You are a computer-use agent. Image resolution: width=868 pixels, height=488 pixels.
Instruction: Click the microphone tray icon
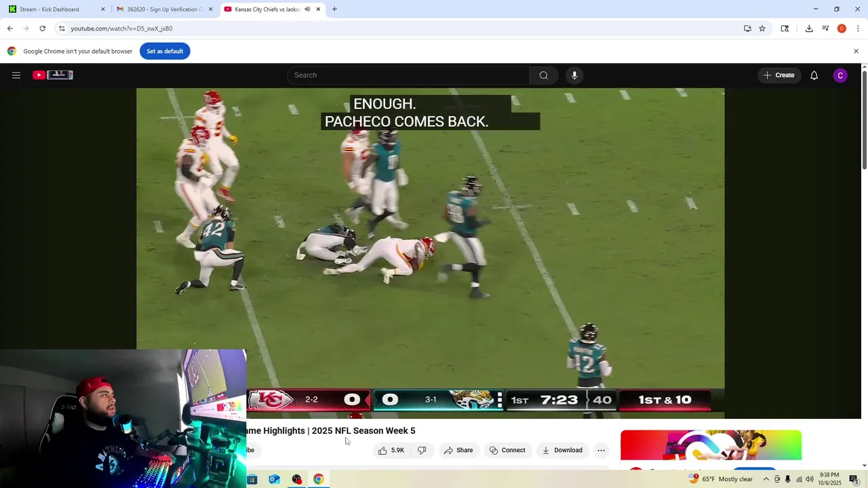pyautogui.click(x=787, y=479)
